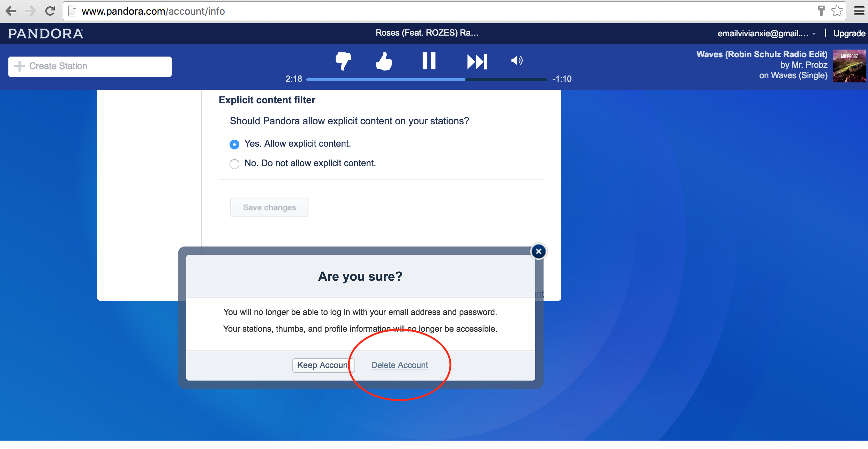
Task: Thumb down the current song
Action: click(343, 61)
